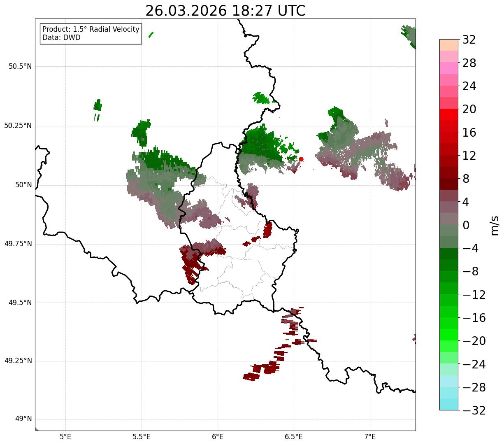Click the positive 8 colorbar tick label

pos(466,179)
